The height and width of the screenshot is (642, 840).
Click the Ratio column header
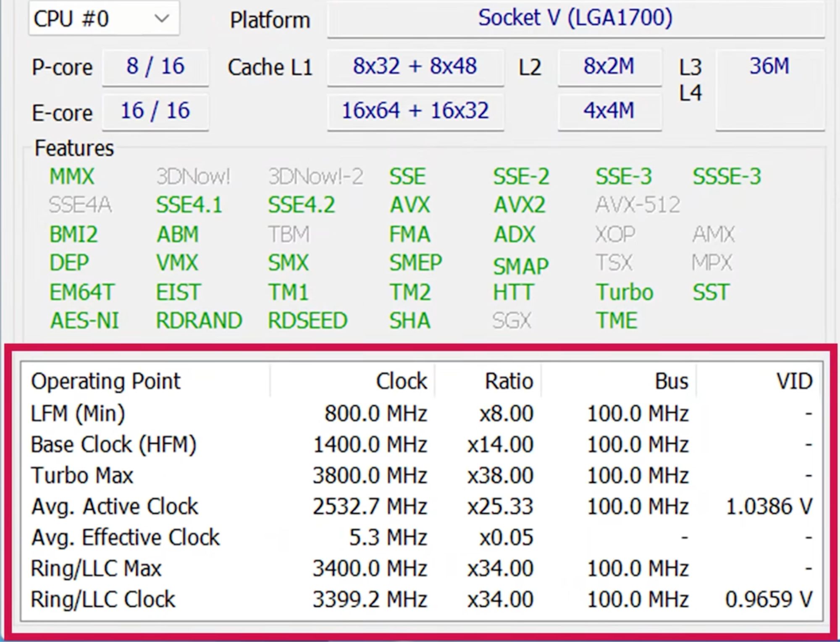click(509, 381)
